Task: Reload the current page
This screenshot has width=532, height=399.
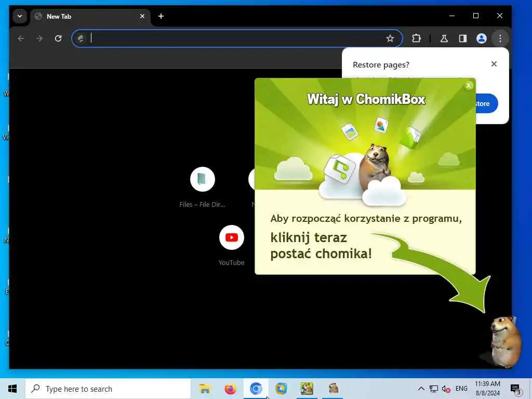Action: click(58, 38)
